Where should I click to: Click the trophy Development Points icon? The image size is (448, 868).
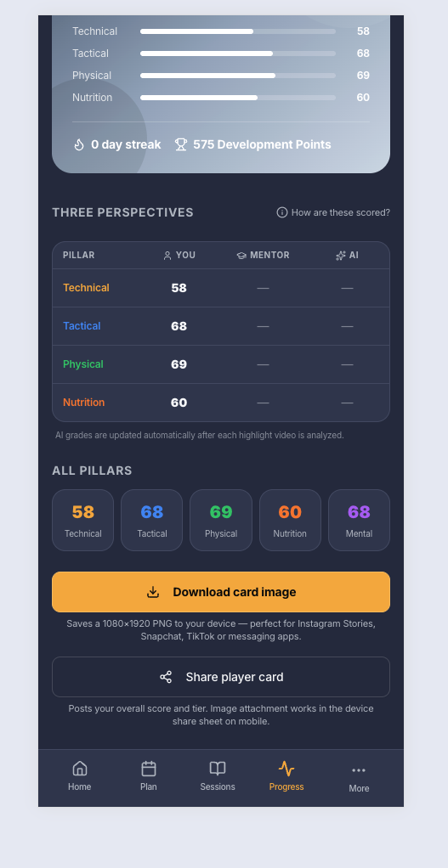180,144
